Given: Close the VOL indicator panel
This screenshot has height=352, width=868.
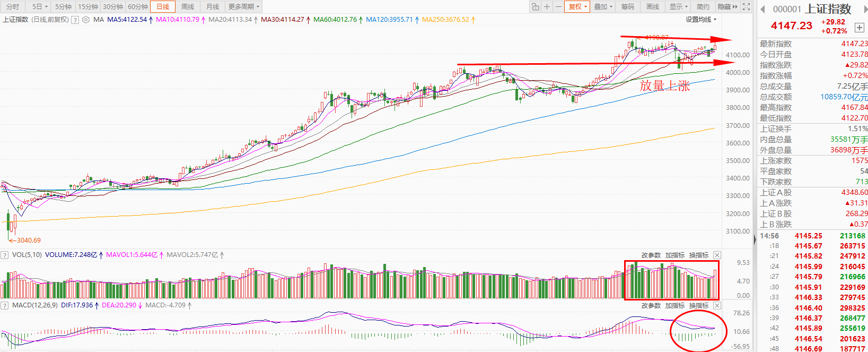Looking at the screenshot, I should click(717, 255).
